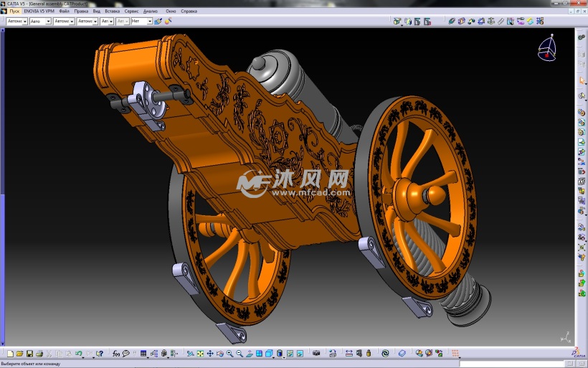Image resolution: width=588 pixels, height=368 pixels.
Task: Click the Zoom Out magnifier icon
Action: tap(240, 354)
